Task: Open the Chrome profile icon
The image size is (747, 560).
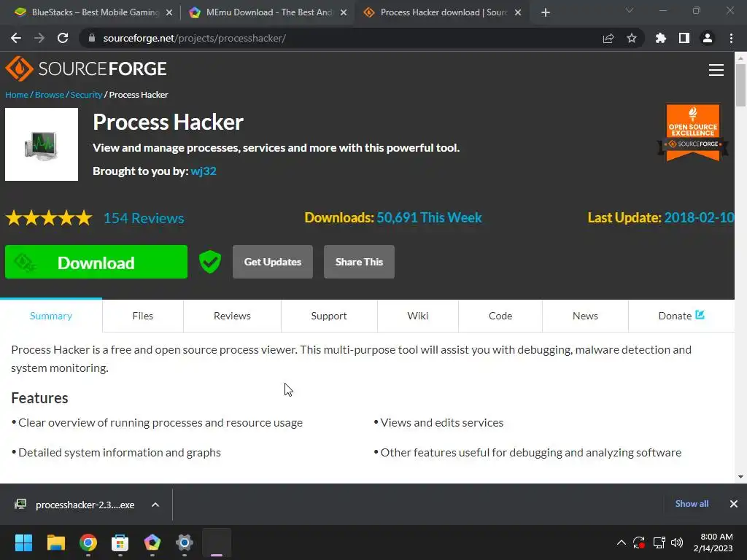Action: coord(708,38)
